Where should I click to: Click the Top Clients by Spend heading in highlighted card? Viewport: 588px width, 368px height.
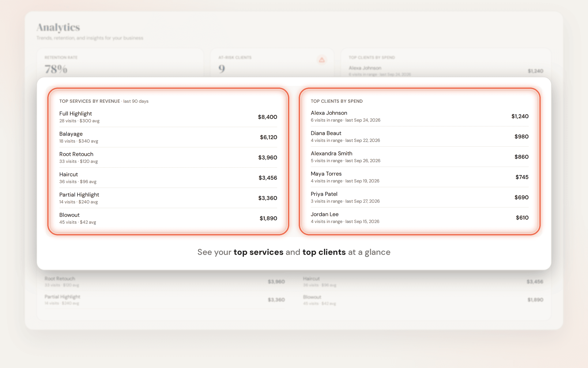click(x=337, y=101)
